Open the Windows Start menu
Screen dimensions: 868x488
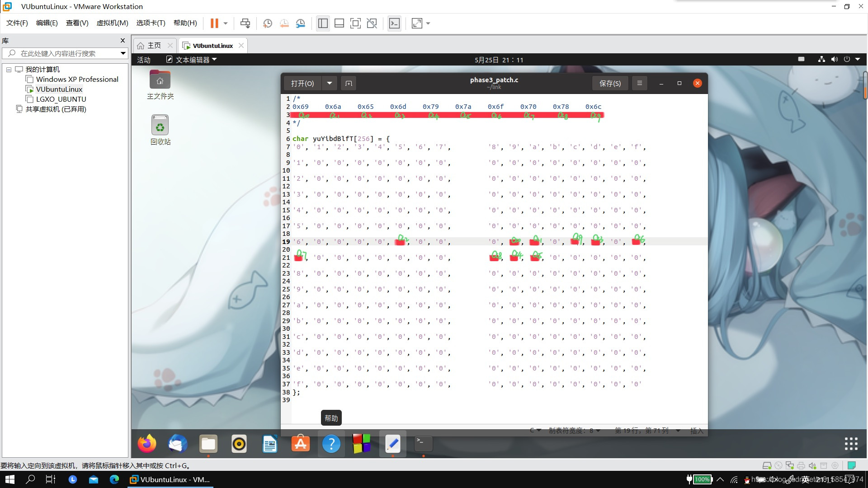point(9,479)
